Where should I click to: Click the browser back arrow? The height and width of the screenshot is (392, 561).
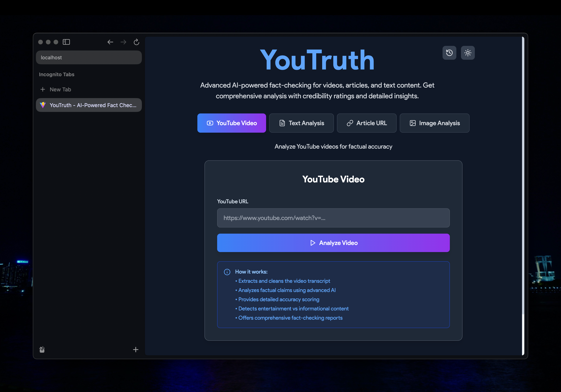pyautogui.click(x=110, y=42)
